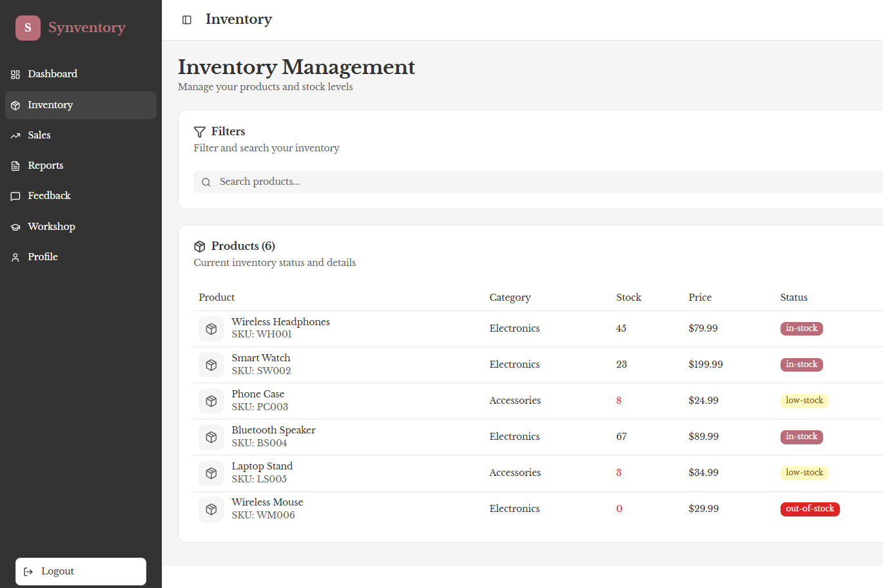Navigate to Feedback page

tap(49, 196)
